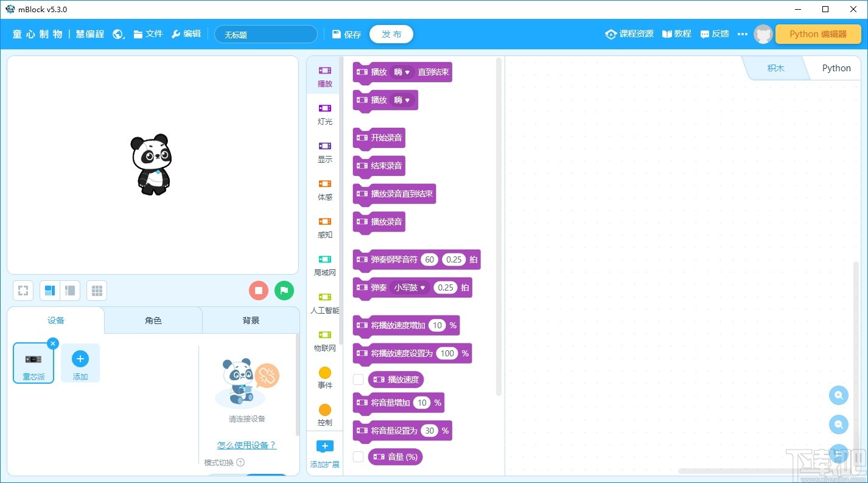The height and width of the screenshot is (483, 868).
Task: Open the more options ellipsis menu
Action: (x=742, y=34)
